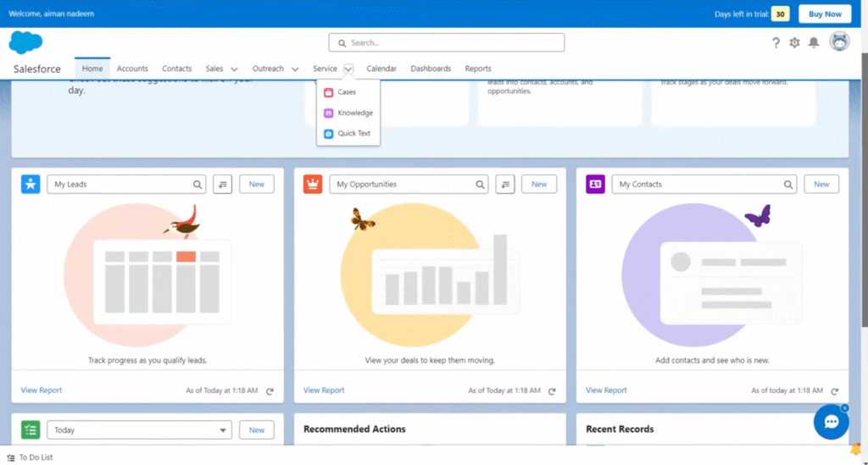Click the To Do List icon
This screenshot has height=465, width=868.
tap(10, 458)
